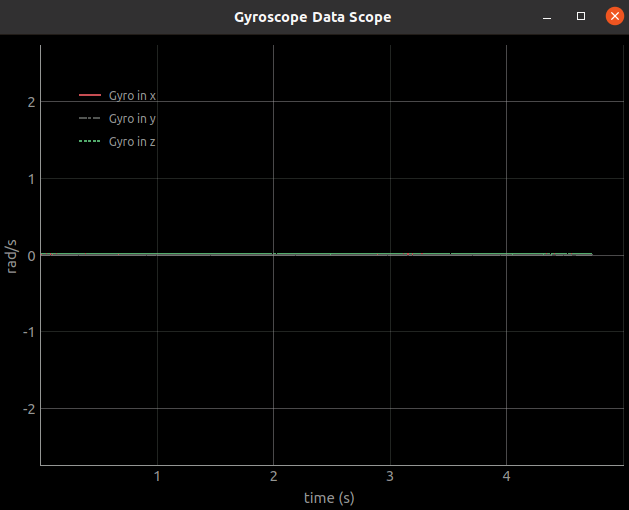Maximize the Gyroscope Data Scope window
The height and width of the screenshot is (510, 629).
[580, 16]
